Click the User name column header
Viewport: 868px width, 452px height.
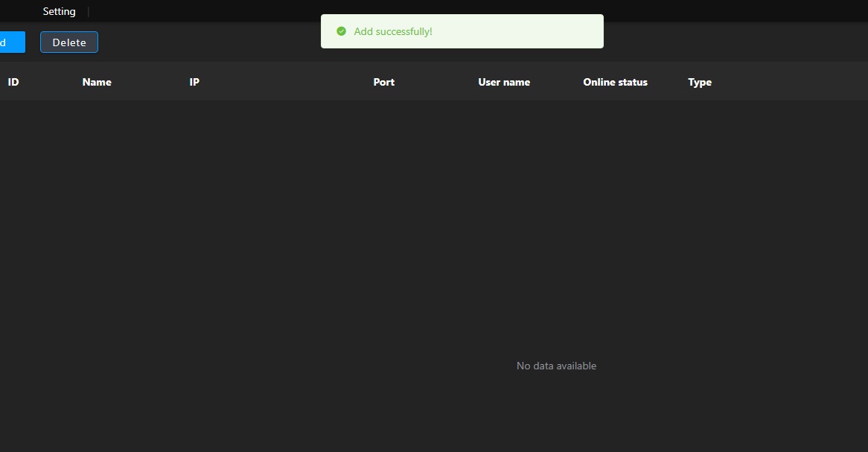point(504,82)
